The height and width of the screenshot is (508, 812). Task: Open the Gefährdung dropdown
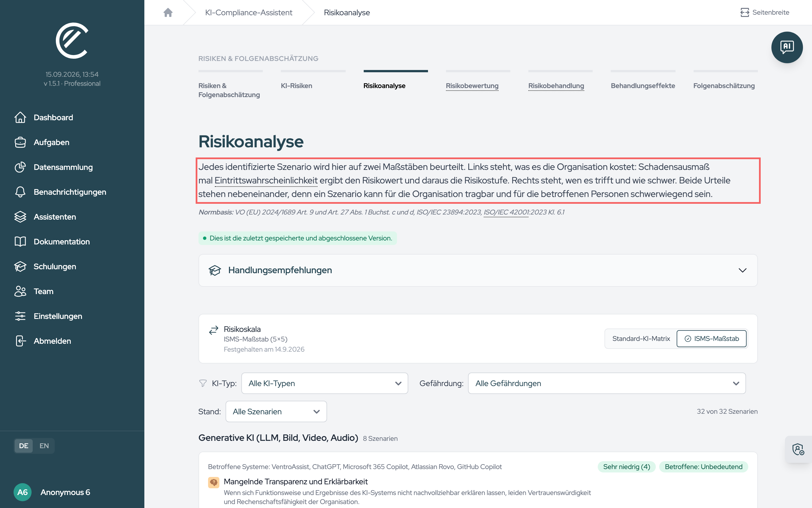tap(607, 383)
